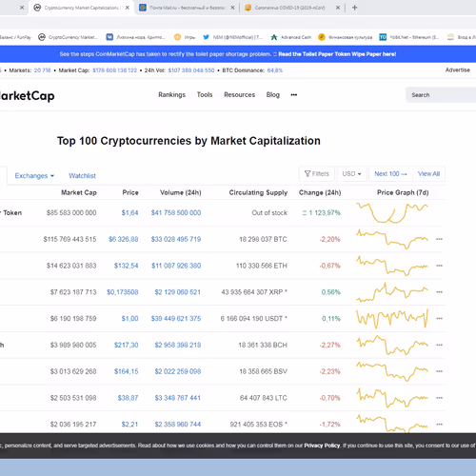Screen dimensions: 476x476
Task: Click the USDT volume $39 449 621 375
Action: (176, 318)
